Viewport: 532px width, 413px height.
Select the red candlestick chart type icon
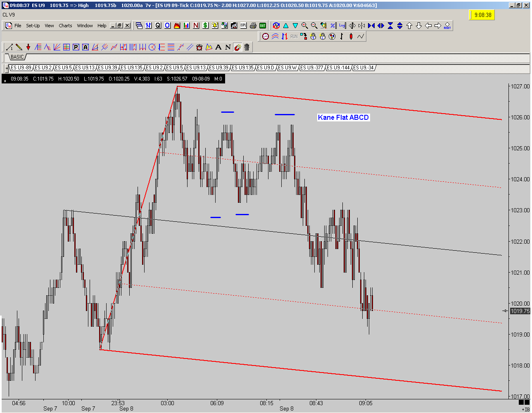[351, 36]
